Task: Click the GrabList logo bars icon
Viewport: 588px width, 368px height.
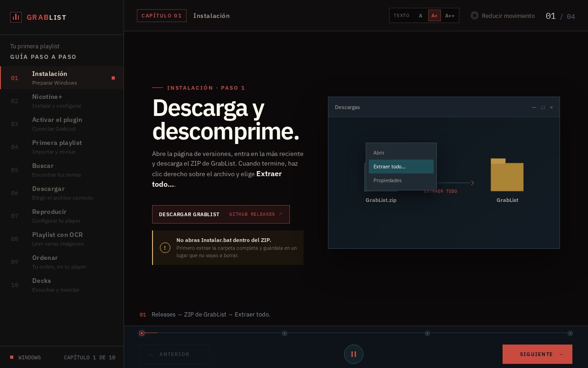Action: click(x=16, y=17)
